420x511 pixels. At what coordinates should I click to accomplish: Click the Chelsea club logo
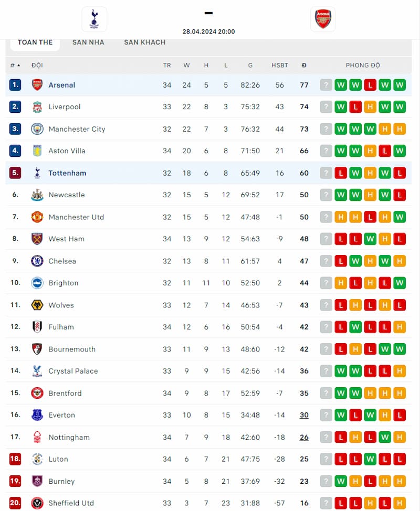(37, 261)
